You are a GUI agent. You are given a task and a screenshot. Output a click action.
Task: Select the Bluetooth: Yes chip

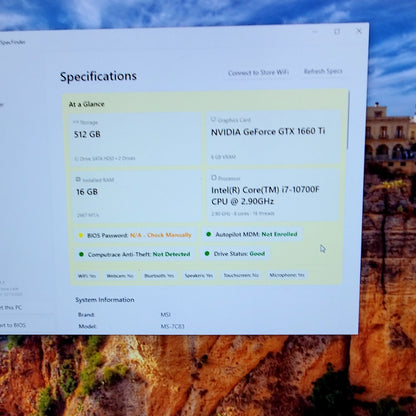click(x=159, y=276)
